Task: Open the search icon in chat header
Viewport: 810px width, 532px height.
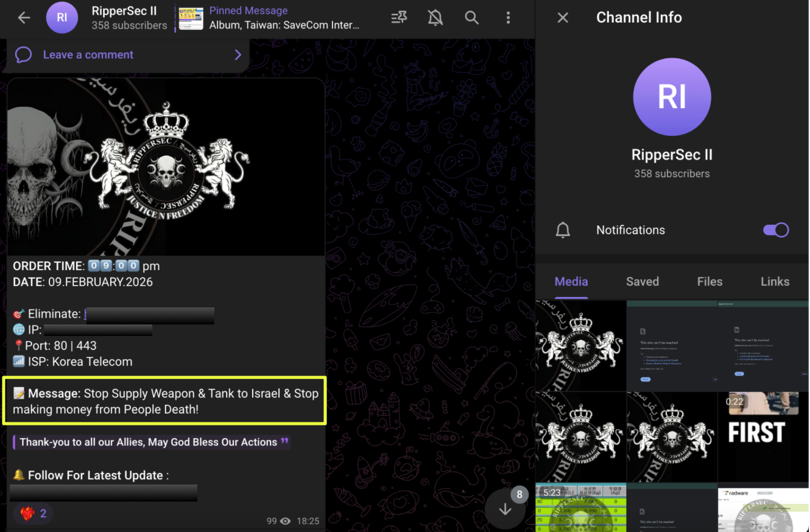Action: coord(471,18)
